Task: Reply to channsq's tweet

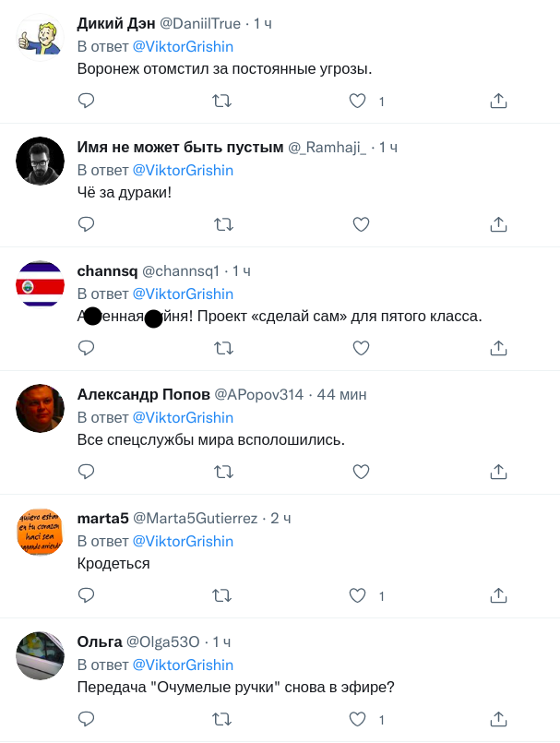Action: (86, 348)
